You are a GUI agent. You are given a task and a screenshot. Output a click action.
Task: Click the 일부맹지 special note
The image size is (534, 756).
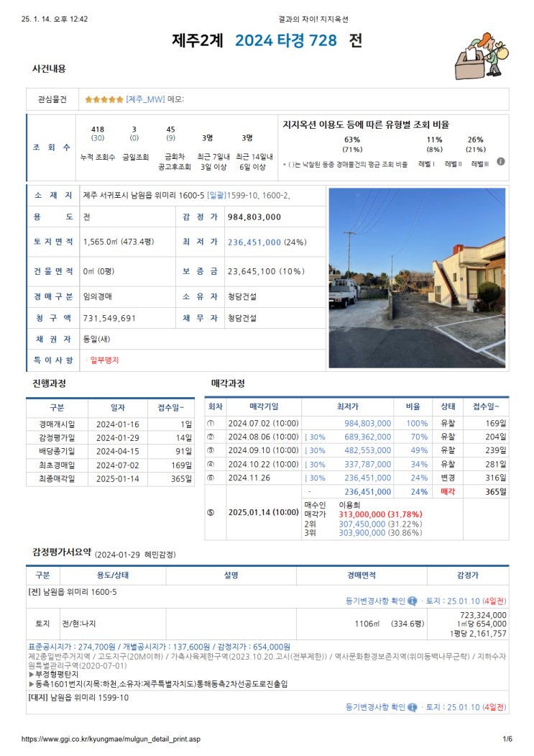point(104,360)
